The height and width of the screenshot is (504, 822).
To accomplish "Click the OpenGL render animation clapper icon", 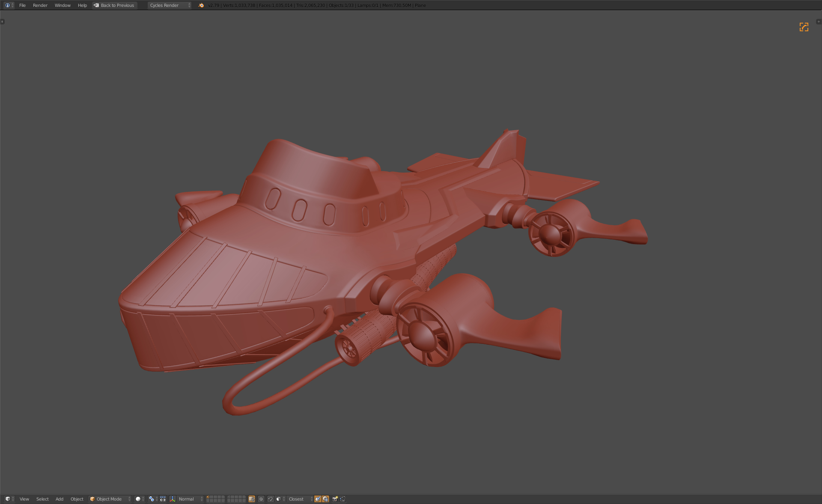I will pyautogui.click(x=342, y=499).
